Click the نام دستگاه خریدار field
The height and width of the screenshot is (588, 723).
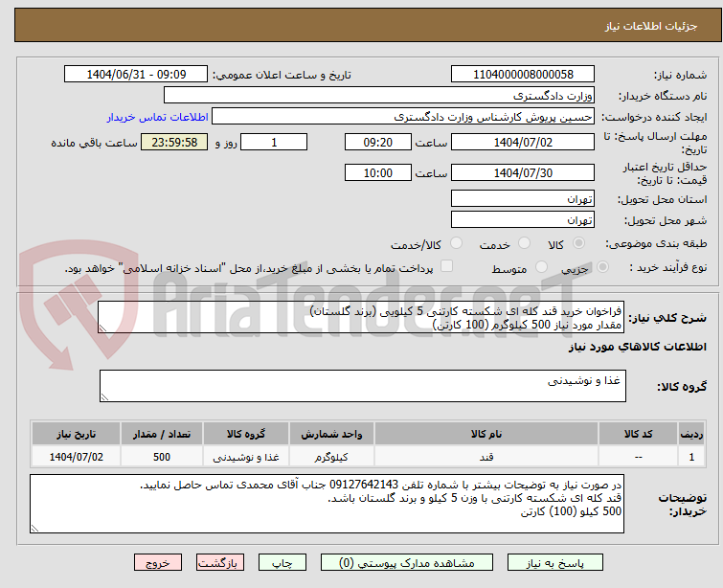click(379, 96)
